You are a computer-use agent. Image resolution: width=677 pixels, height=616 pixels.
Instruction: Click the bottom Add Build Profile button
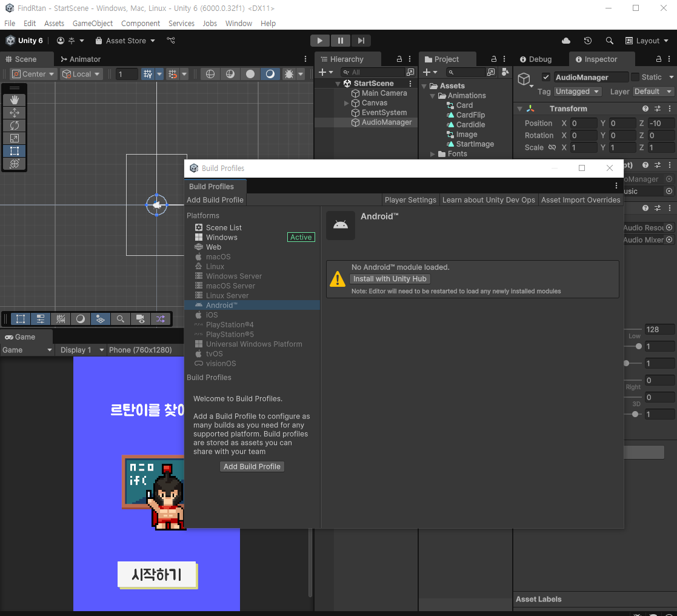click(252, 466)
